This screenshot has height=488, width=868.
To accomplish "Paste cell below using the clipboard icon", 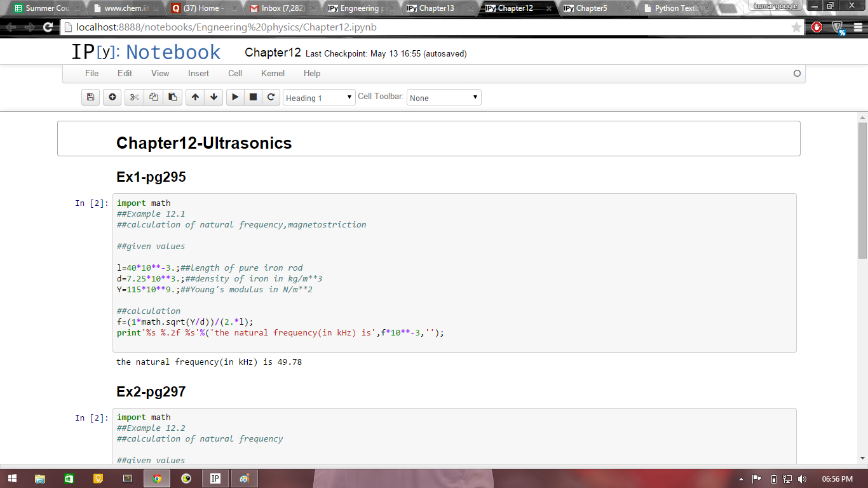I will (x=172, y=97).
